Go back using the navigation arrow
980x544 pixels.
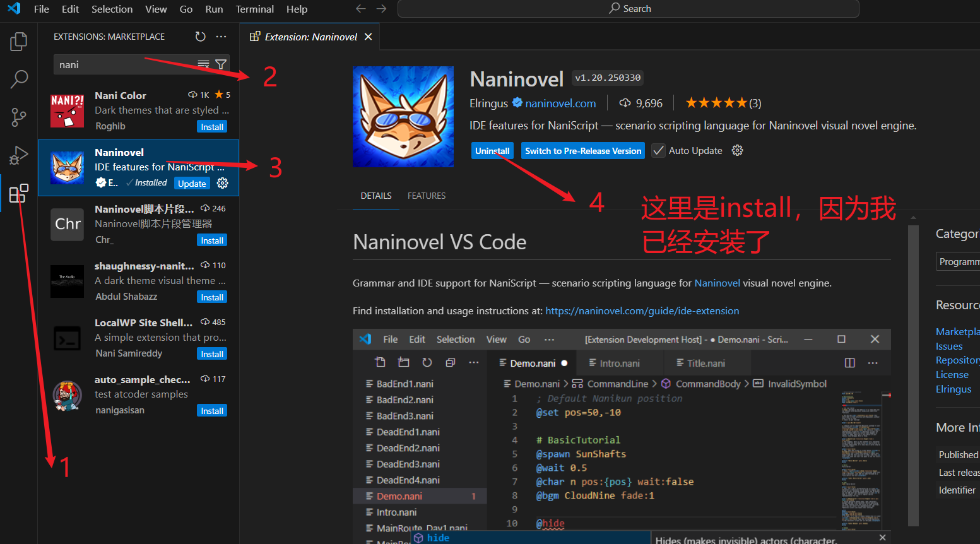(361, 9)
